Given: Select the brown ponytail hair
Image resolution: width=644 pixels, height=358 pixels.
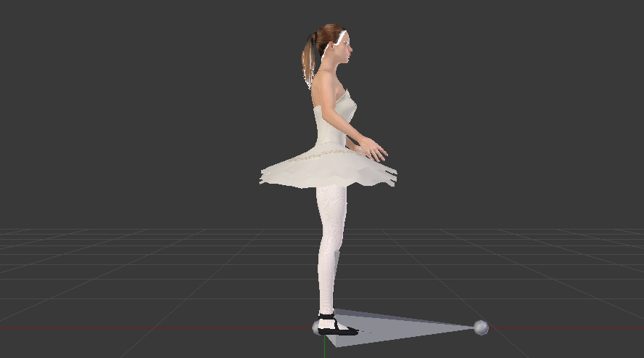Looking at the screenshot, I should [x=310, y=60].
